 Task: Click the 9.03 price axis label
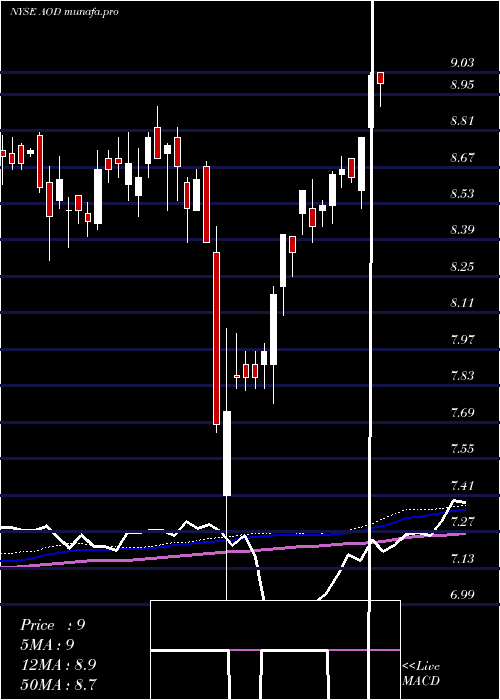pos(462,62)
